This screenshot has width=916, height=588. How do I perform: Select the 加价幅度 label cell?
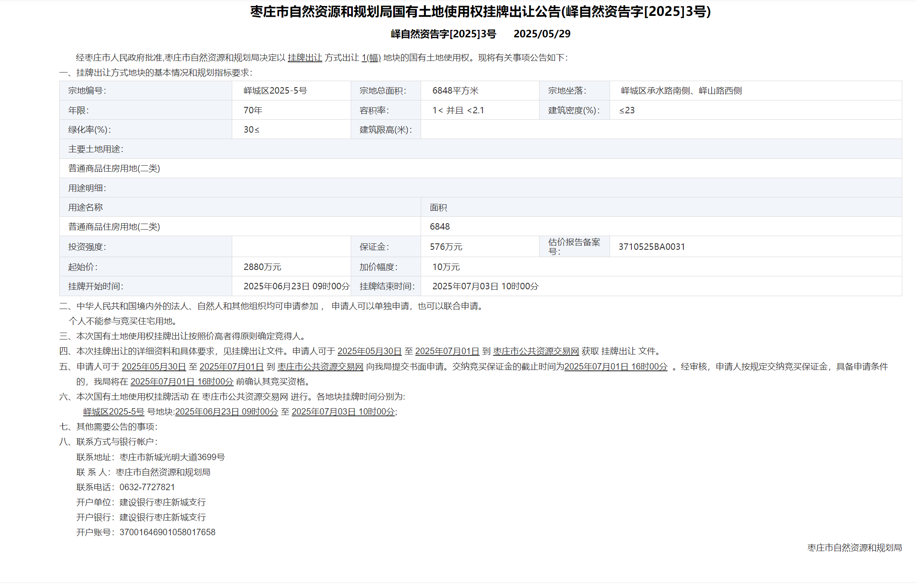click(386, 267)
